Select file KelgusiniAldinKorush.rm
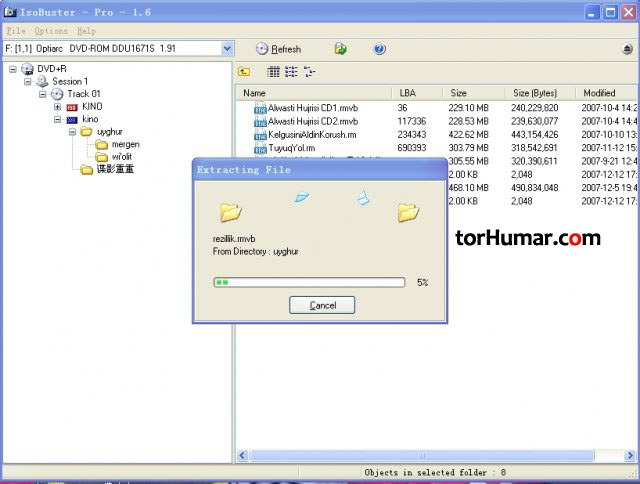 (312, 135)
